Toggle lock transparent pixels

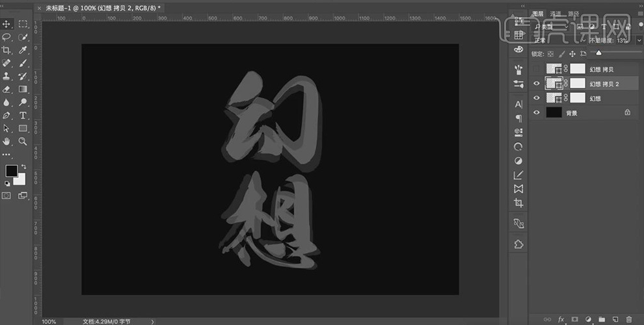551,54
